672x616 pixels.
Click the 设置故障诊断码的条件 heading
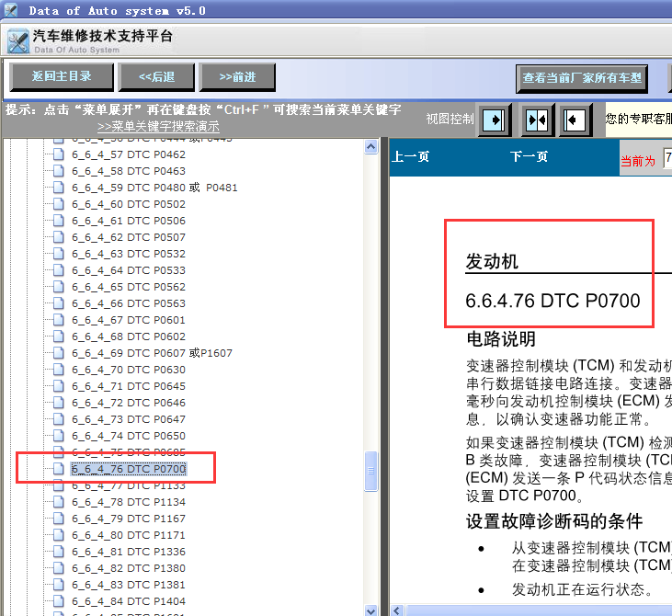[x=554, y=521]
